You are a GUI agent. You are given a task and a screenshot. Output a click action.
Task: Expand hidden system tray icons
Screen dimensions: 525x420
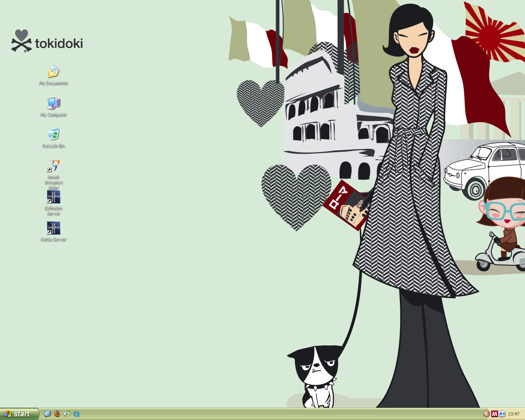click(x=486, y=414)
